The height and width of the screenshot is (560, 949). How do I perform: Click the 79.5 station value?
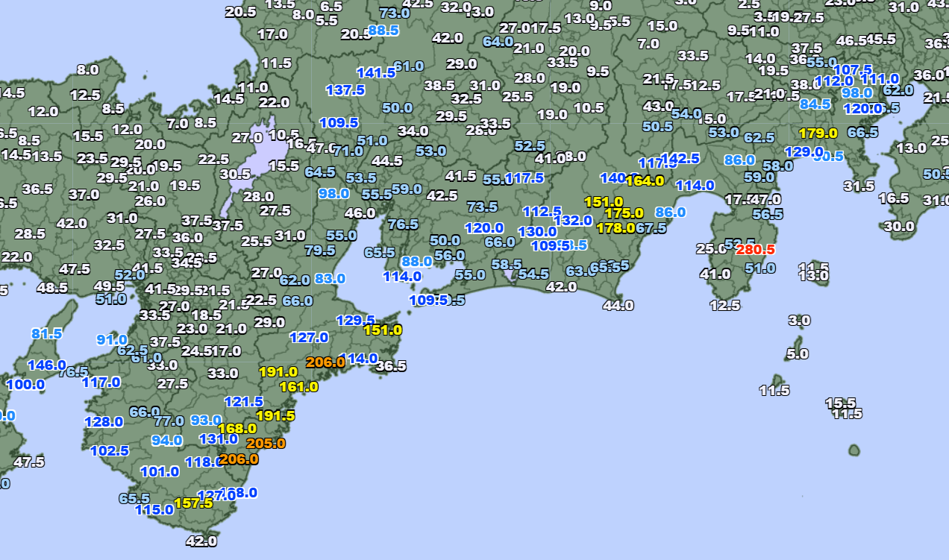(x=320, y=250)
